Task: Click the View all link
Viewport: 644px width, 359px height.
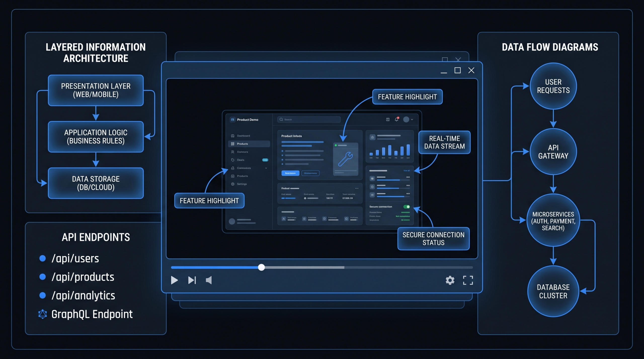Action: pos(407,171)
